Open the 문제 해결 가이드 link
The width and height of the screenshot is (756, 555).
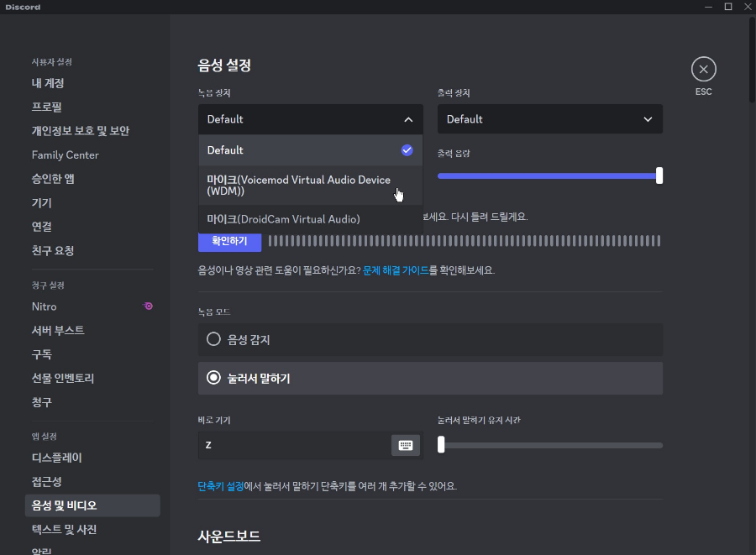396,270
